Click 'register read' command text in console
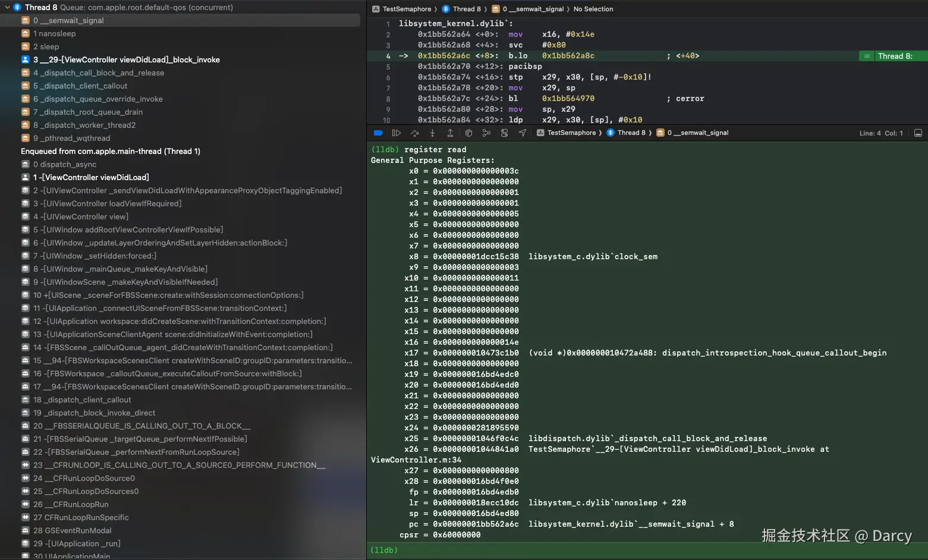This screenshot has width=928, height=560. pyautogui.click(x=435, y=150)
